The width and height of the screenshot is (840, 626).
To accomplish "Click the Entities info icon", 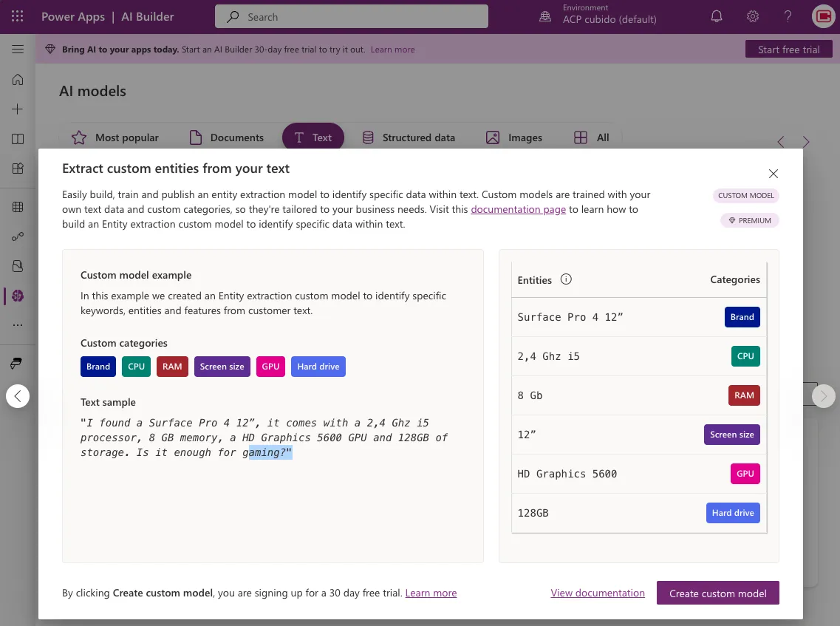I will tap(567, 280).
